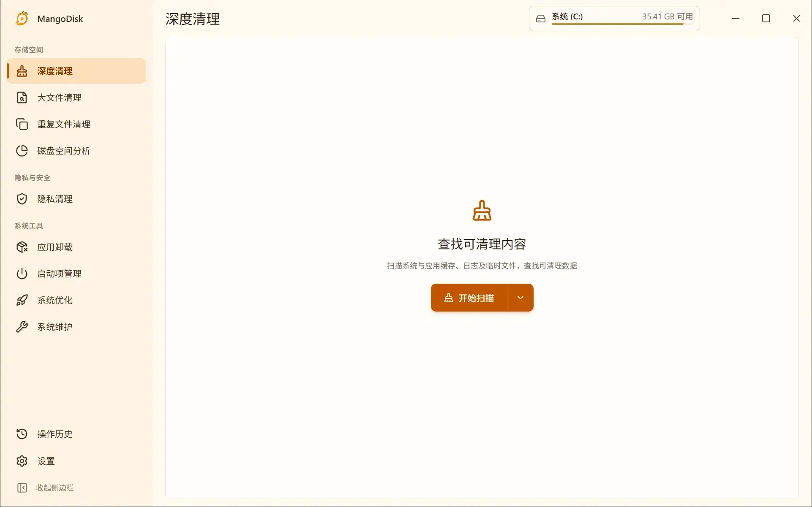This screenshot has height=507, width=812.
Task: Select the active 深度清理 item
Action: (x=76, y=71)
